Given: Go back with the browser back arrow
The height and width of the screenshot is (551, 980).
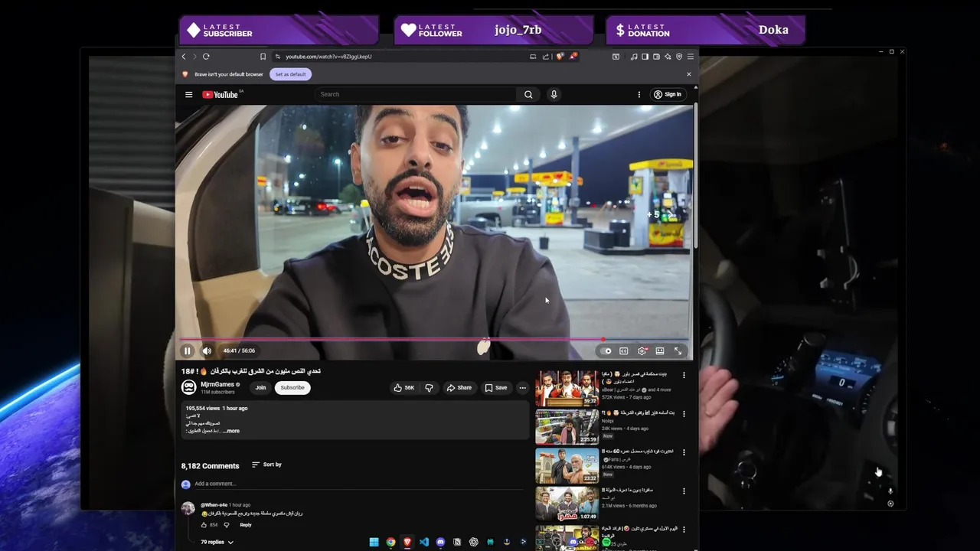Looking at the screenshot, I should pyautogui.click(x=184, y=57).
